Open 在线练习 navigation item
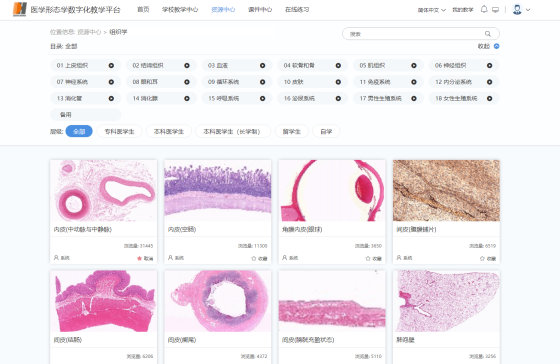The image size is (560, 364). [x=297, y=10]
